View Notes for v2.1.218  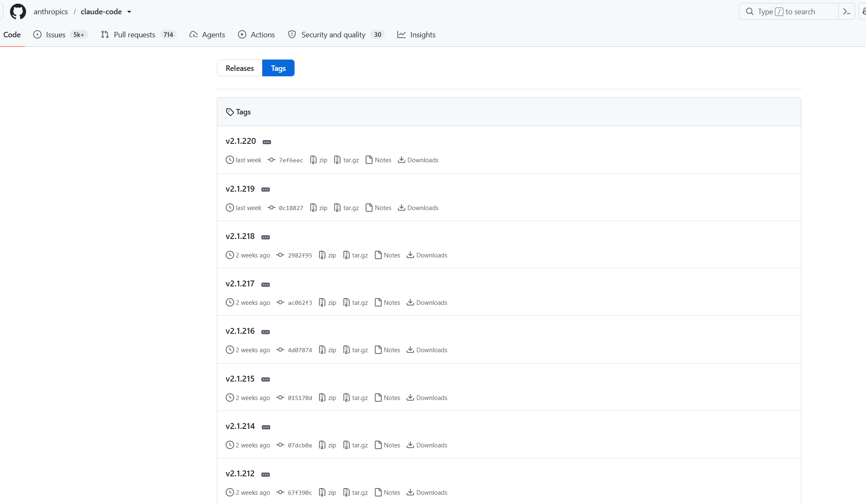pyautogui.click(x=387, y=255)
